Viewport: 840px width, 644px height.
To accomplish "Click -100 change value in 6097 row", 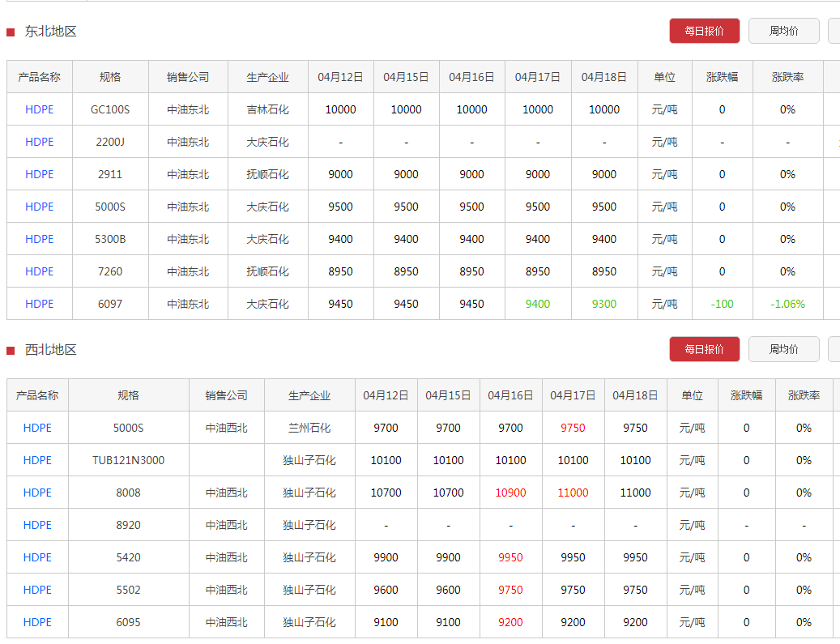I will (x=723, y=305).
